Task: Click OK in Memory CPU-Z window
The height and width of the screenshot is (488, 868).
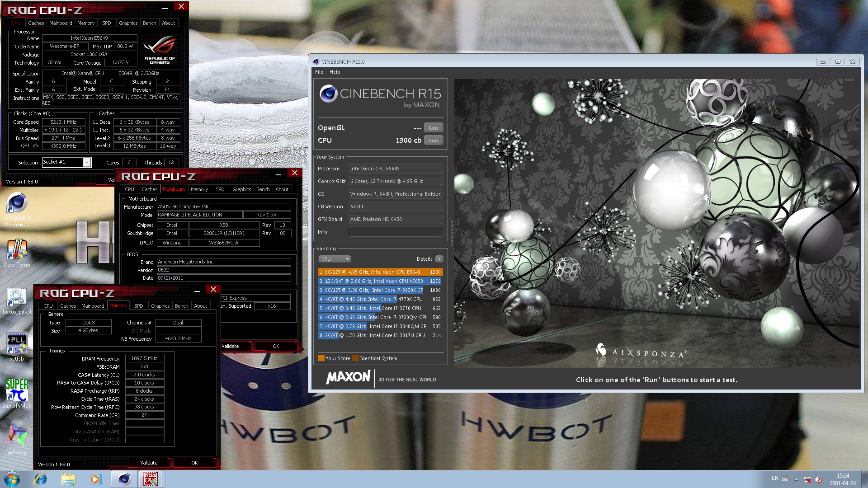Action: point(194,463)
